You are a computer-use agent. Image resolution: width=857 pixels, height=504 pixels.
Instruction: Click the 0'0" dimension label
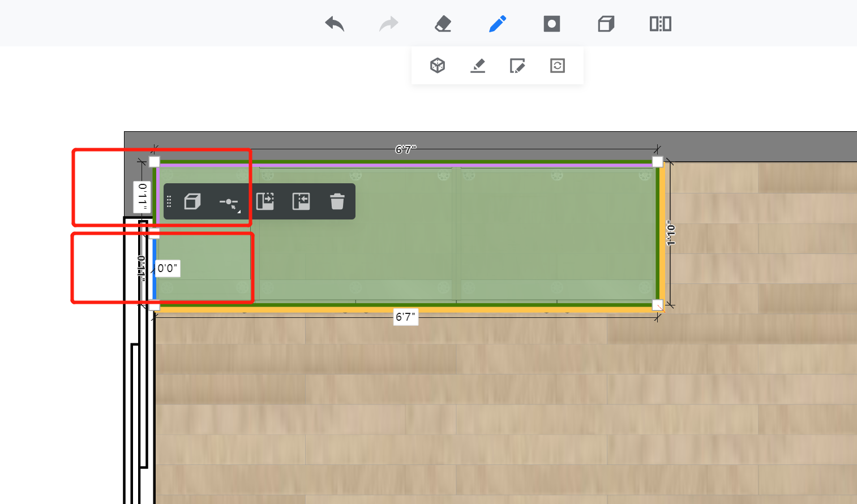click(x=168, y=268)
